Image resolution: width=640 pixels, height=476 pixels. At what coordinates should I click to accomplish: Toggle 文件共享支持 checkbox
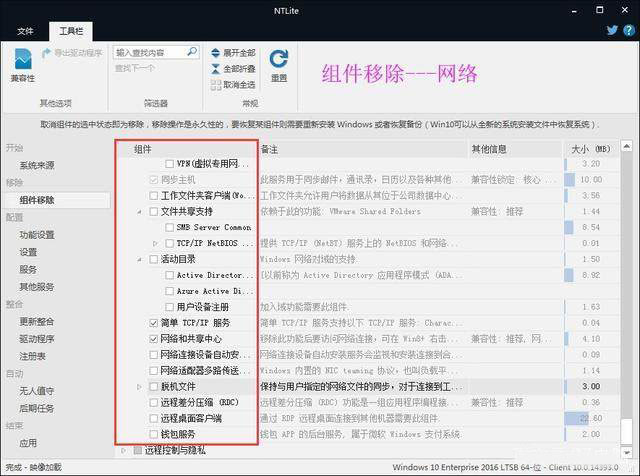click(x=153, y=211)
